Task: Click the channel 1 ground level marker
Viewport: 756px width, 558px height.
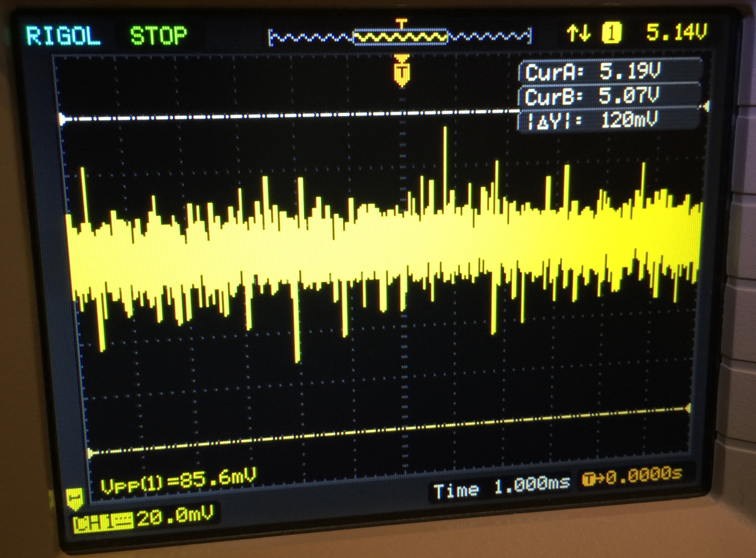Action: point(75,499)
